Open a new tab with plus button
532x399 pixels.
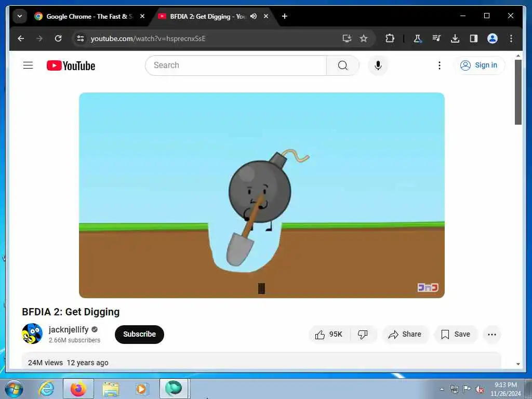(284, 16)
